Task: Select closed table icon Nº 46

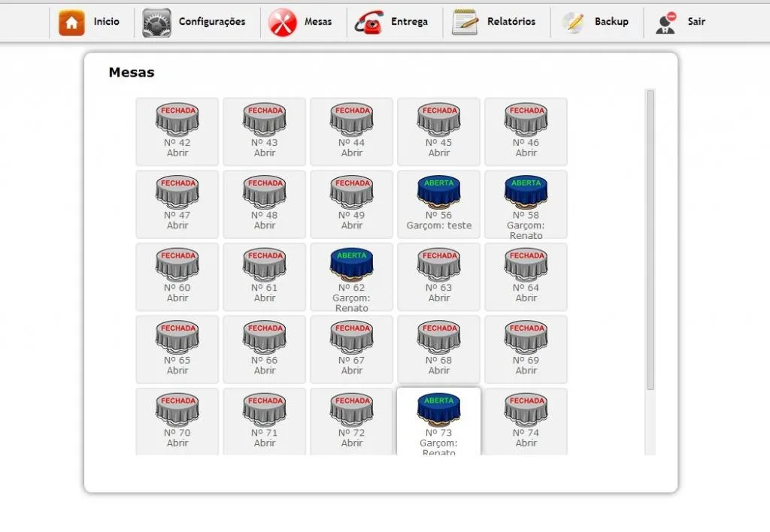Action: [x=526, y=119]
